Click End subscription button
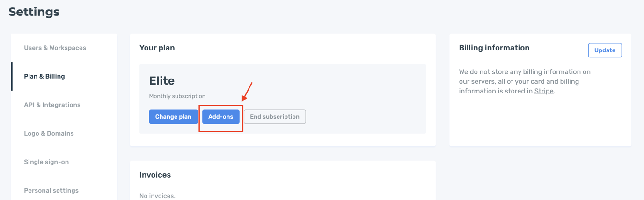Screen dimensions: 644x200 275,117
